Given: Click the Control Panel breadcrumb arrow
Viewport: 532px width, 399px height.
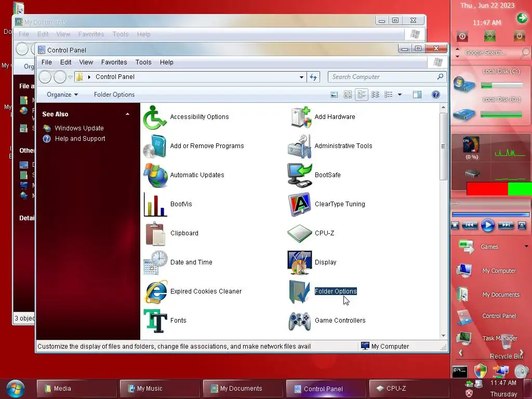Looking at the screenshot, I should coord(89,77).
